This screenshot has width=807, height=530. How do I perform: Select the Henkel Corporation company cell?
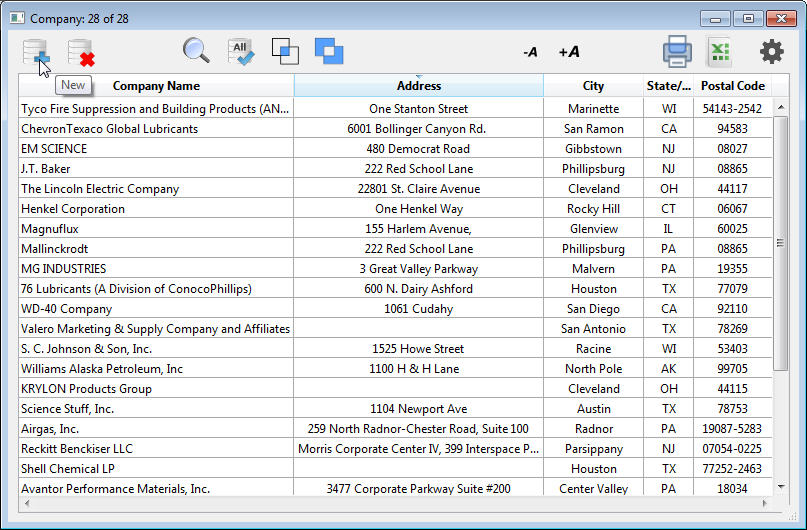156,209
